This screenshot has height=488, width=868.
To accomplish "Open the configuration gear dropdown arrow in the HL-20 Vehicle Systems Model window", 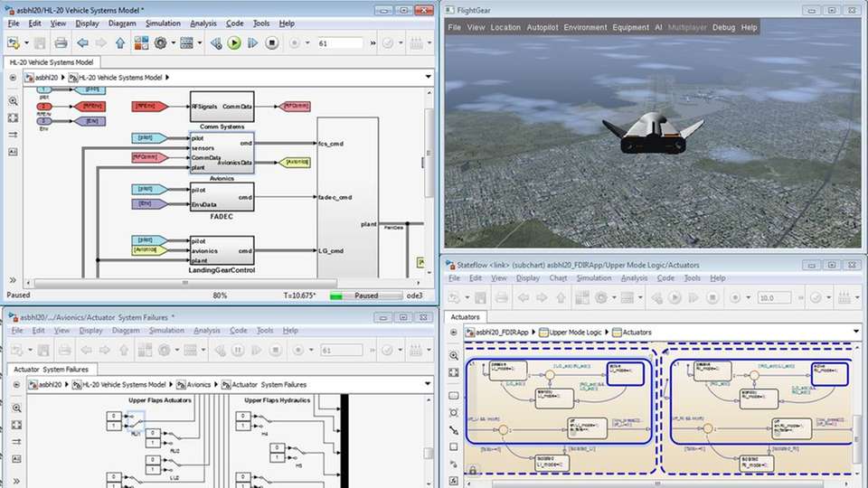I will [173, 42].
